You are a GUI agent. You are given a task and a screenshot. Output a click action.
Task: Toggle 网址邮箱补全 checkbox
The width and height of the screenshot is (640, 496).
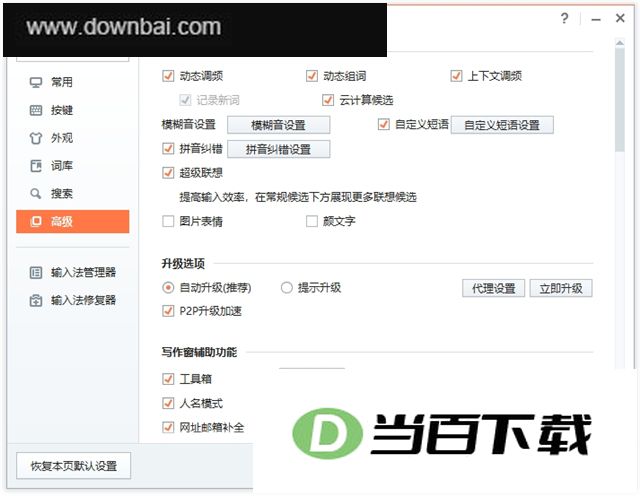click(x=168, y=427)
